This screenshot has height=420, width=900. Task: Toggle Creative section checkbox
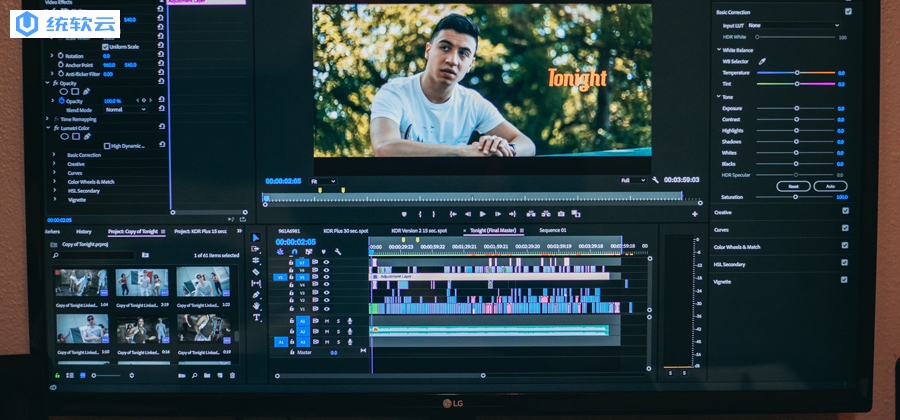[x=845, y=211]
